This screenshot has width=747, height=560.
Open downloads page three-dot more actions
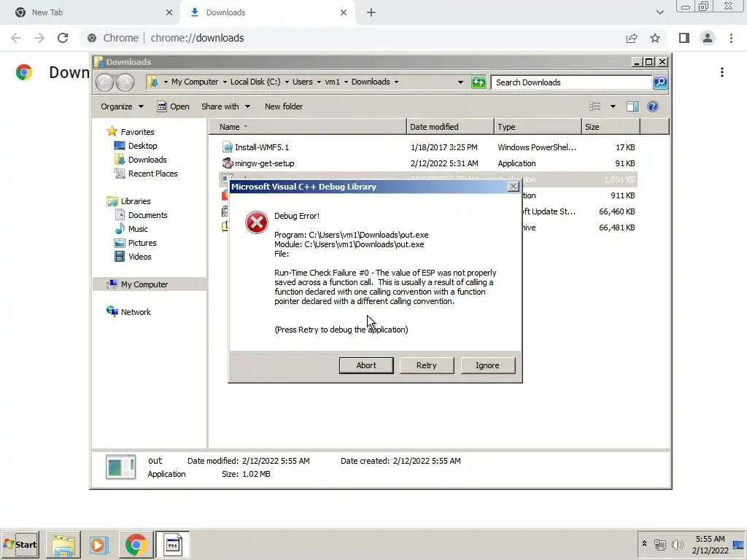point(722,72)
